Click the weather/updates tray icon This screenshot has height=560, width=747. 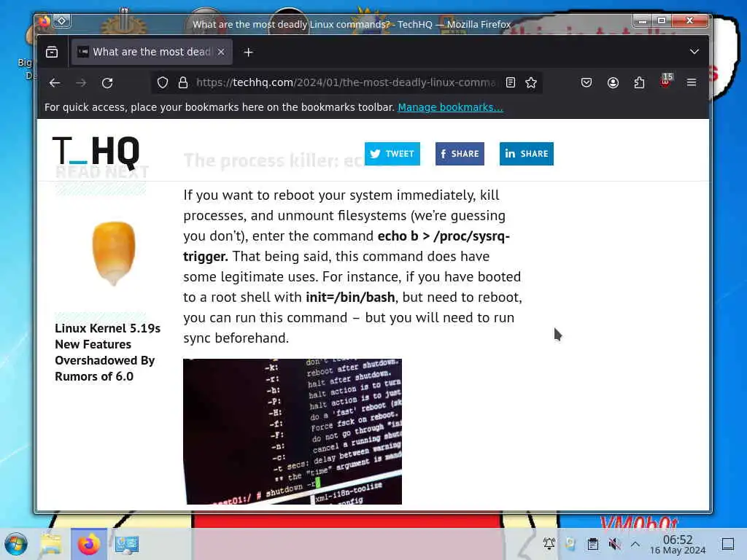pos(570,543)
